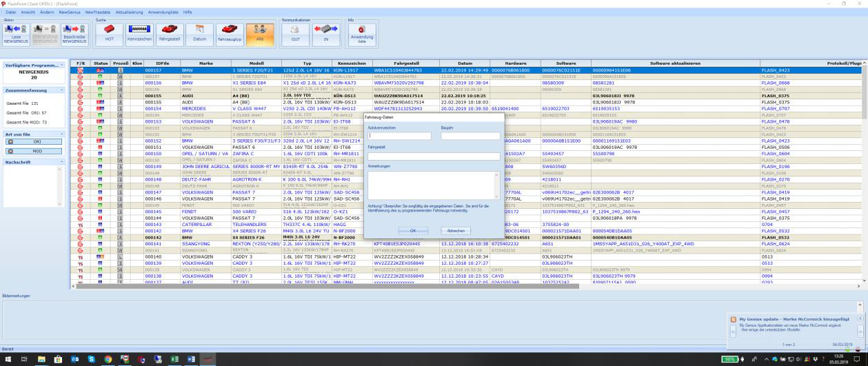
Task: Select the Alle search filter
Action: [x=259, y=34]
